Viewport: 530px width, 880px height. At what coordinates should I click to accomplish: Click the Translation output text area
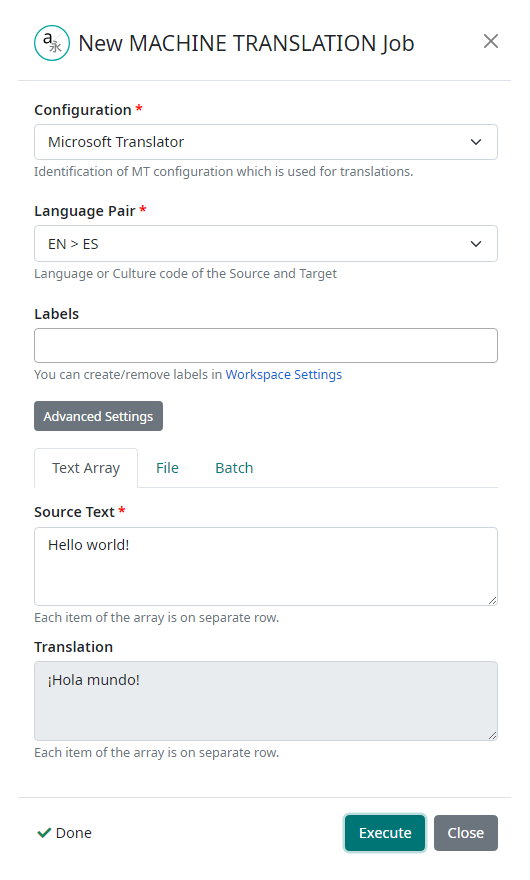click(x=266, y=701)
